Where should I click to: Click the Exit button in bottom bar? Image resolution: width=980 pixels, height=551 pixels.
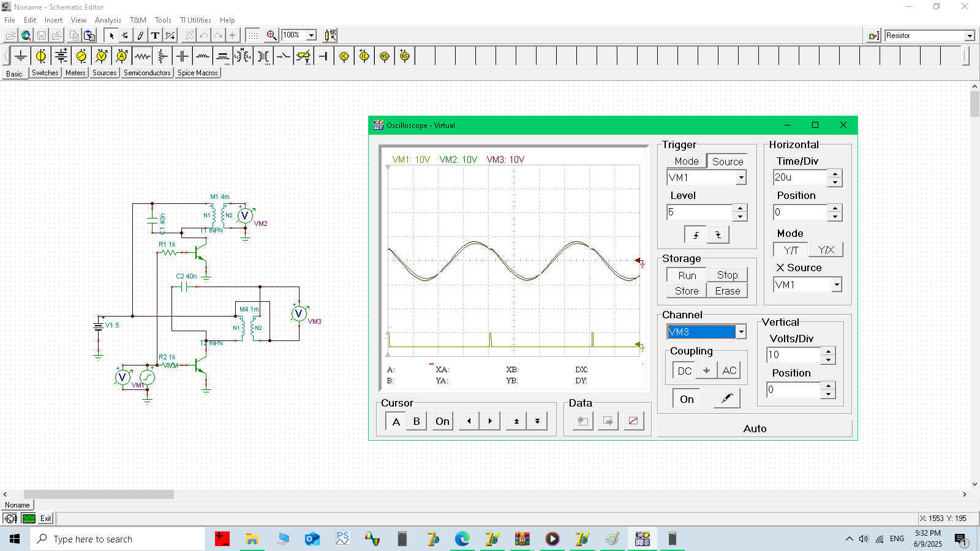[x=46, y=519]
